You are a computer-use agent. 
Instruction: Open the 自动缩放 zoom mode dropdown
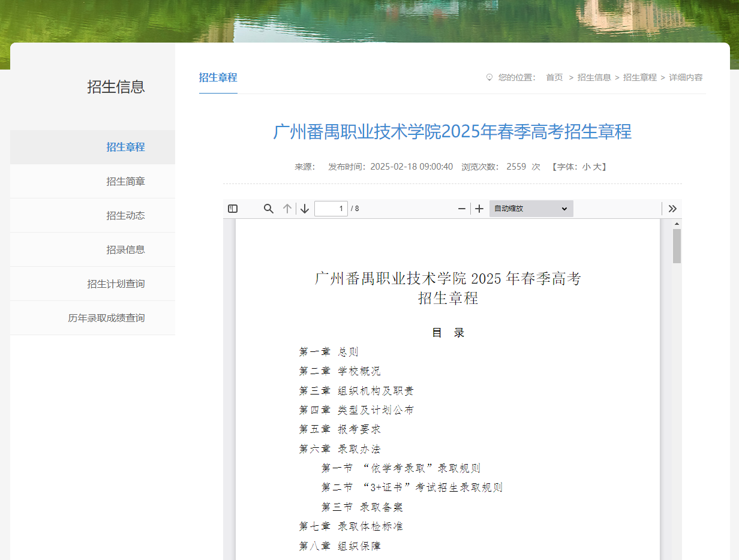coord(531,208)
